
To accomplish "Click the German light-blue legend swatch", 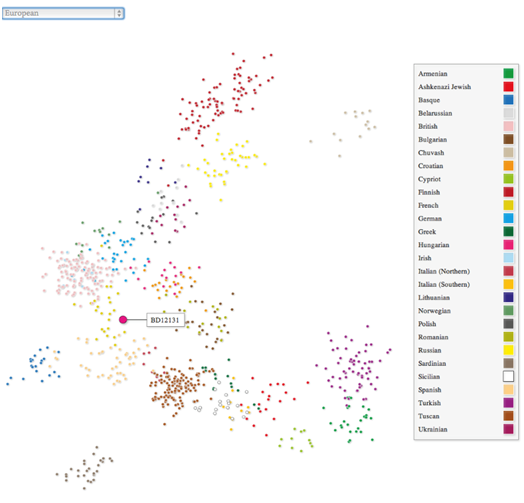I will pos(508,218).
